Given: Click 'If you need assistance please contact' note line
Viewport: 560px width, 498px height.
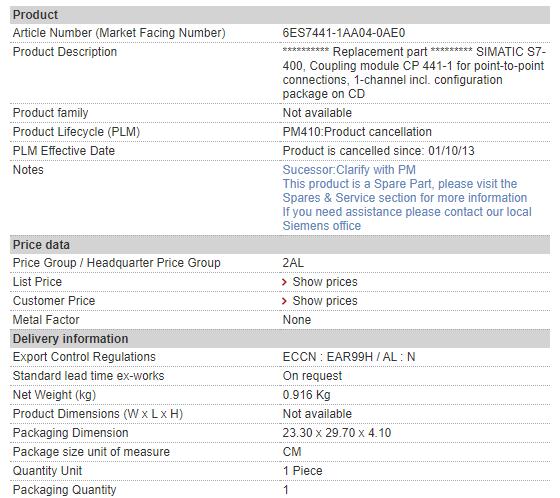Looking at the screenshot, I should [407, 211].
